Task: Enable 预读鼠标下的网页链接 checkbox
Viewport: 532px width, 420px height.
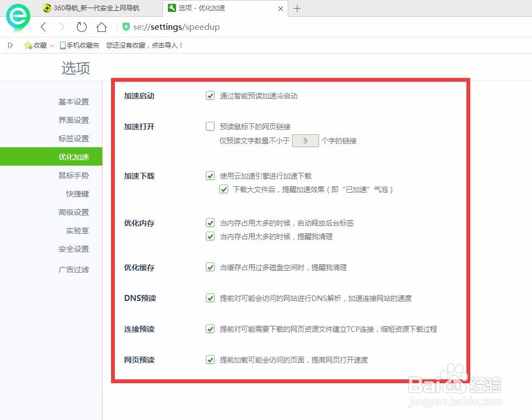Action: tap(210, 126)
